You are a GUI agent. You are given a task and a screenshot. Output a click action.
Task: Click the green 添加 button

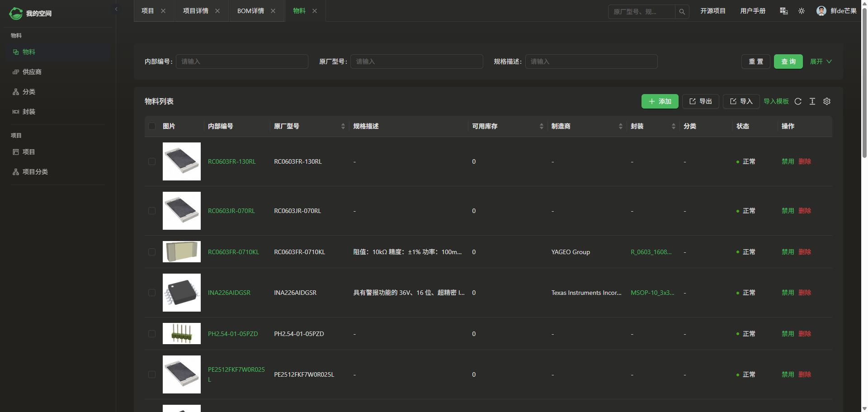(x=660, y=101)
